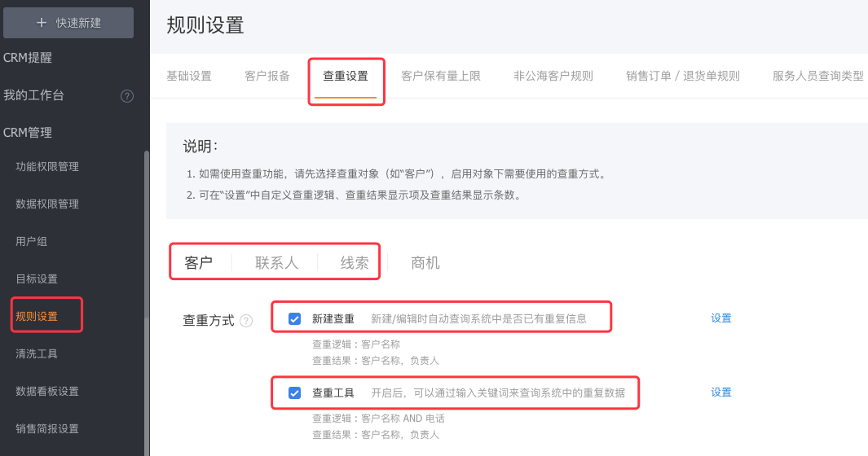Open 数据看板设置 menu item
868x456 pixels.
[x=47, y=392]
